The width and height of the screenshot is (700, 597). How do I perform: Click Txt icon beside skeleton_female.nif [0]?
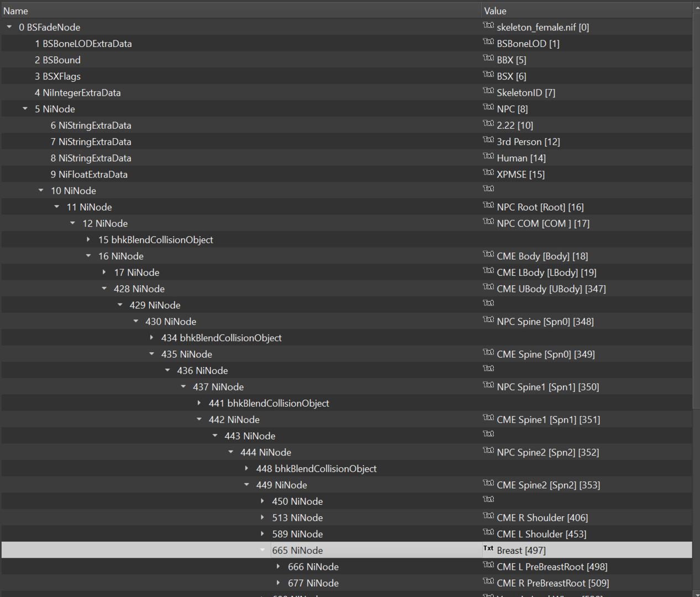[488, 25]
